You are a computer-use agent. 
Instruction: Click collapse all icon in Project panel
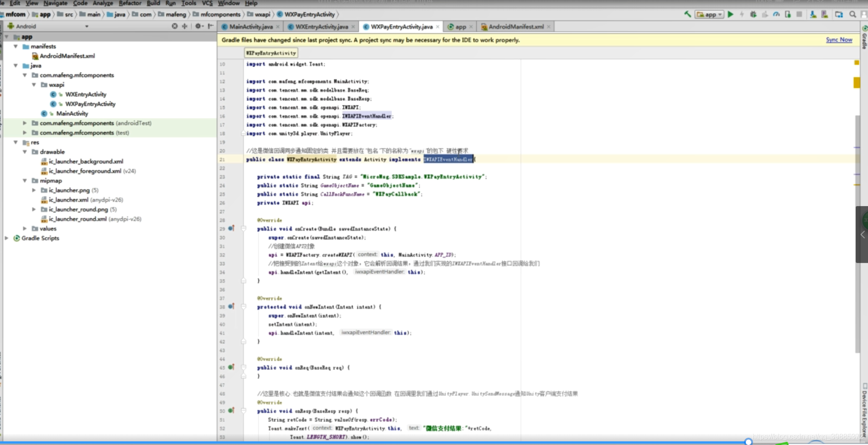coord(185,26)
